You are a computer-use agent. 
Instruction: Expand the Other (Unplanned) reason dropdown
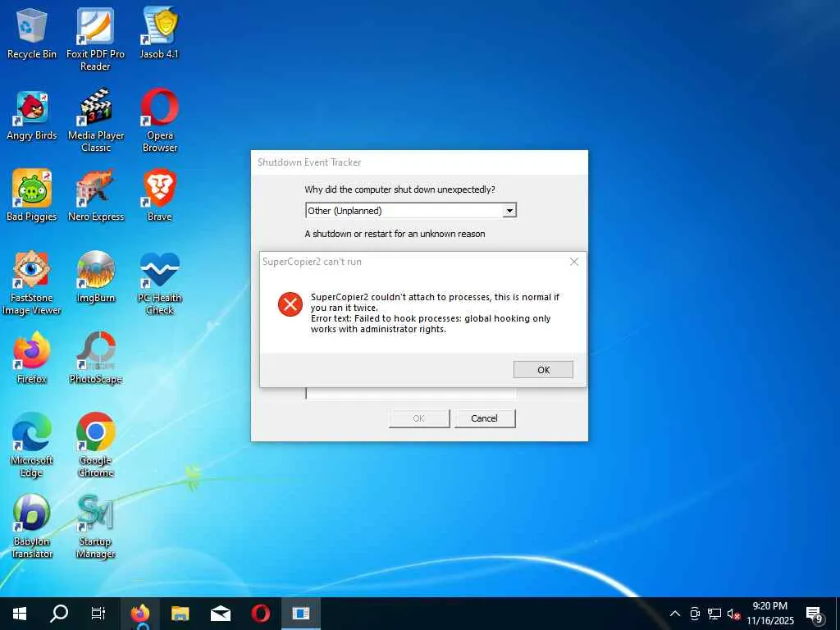click(509, 211)
